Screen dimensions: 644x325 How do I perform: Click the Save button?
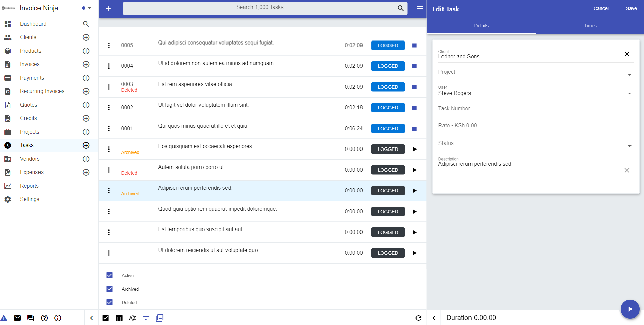point(631,8)
